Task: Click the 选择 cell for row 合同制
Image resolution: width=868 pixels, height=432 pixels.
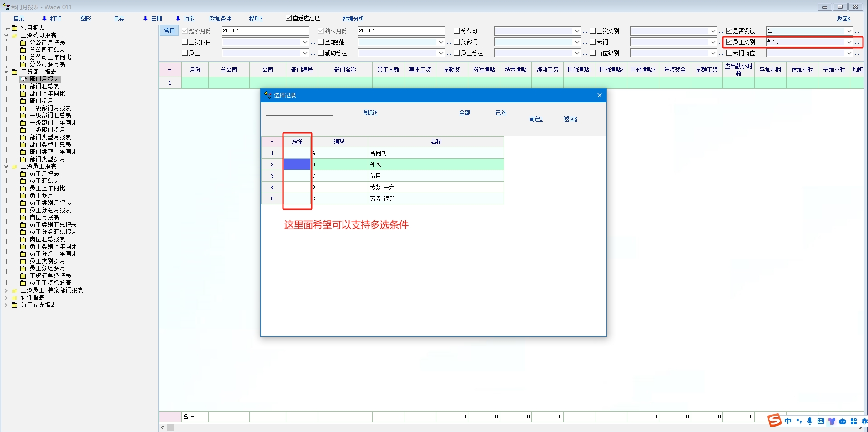Action: point(297,153)
